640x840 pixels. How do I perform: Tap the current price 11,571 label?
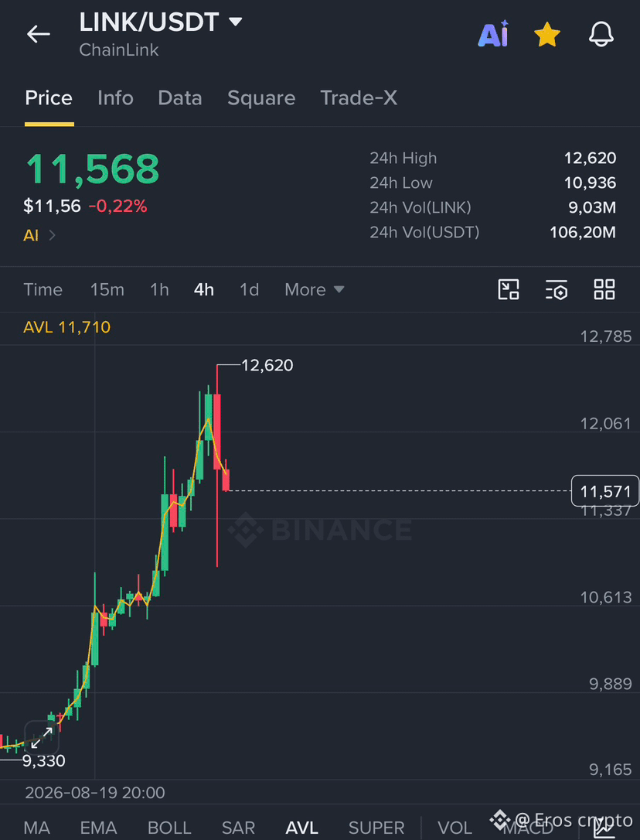(x=605, y=490)
